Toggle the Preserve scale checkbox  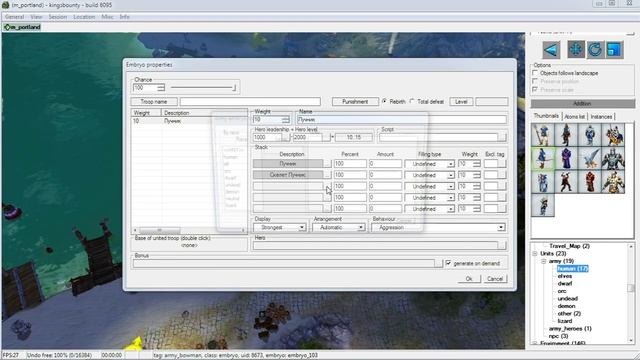point(535,89)
